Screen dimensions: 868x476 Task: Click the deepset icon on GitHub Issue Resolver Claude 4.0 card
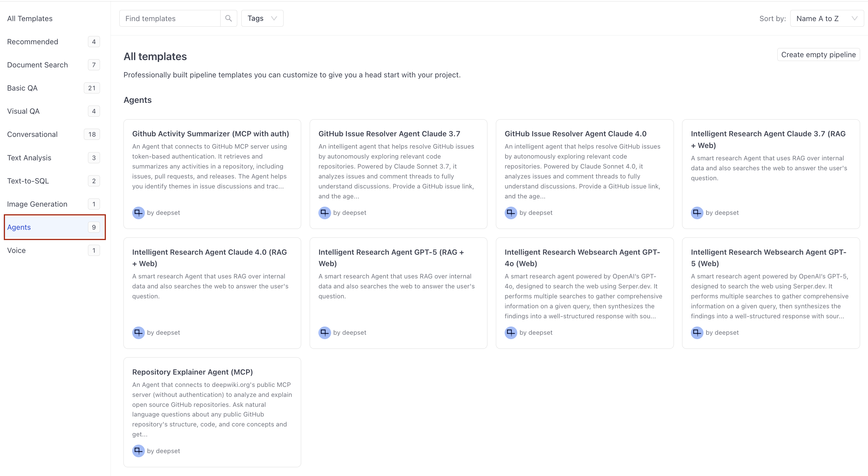pos(511,212)
